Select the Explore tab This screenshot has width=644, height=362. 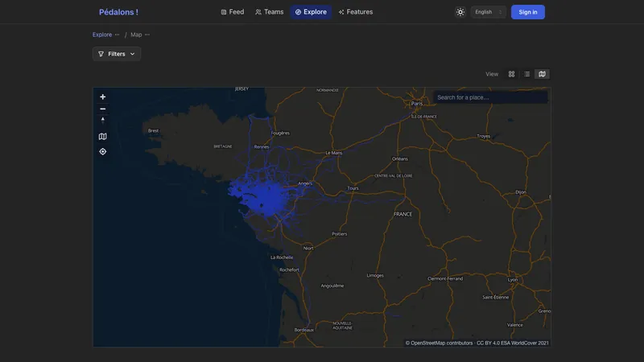(311, 12)
